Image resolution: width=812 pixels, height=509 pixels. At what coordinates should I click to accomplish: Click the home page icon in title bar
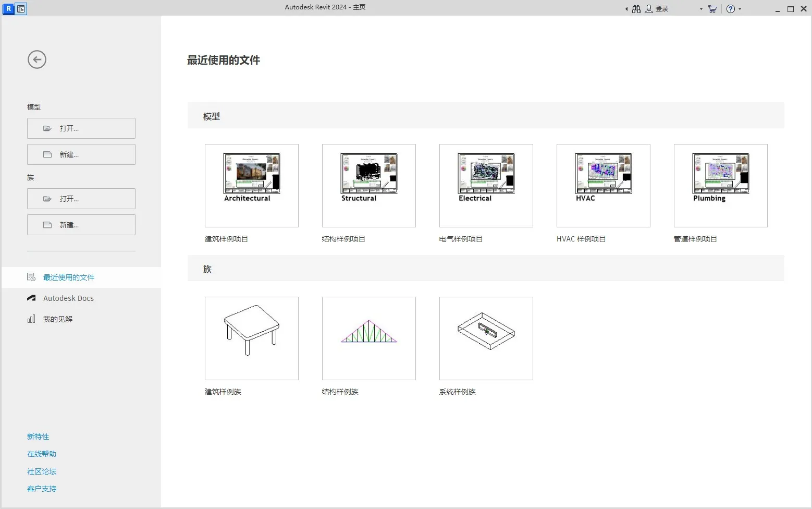[21, 9]
